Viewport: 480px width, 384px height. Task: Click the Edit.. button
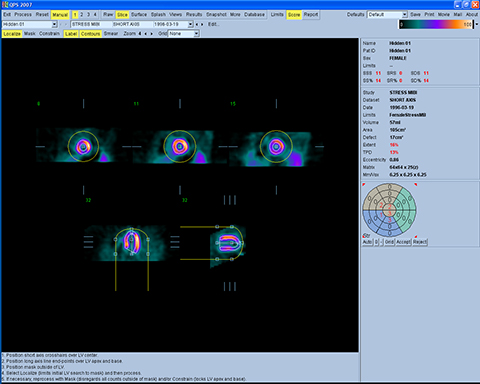(x=213, y=24)
